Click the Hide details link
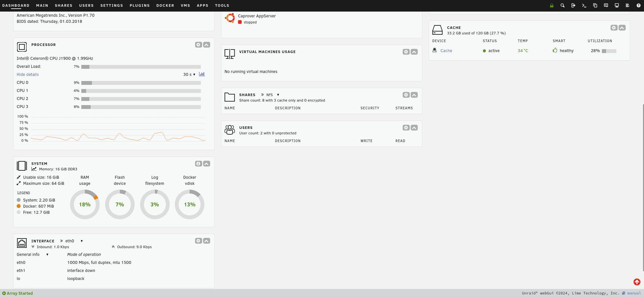The width and height of the screenshot is (644, 297). [28, 75]
